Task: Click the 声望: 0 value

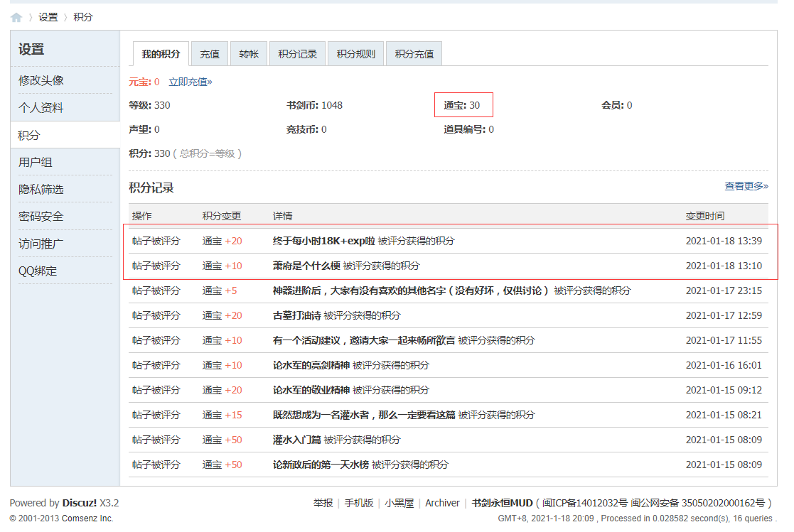Action: click(144, 129)
